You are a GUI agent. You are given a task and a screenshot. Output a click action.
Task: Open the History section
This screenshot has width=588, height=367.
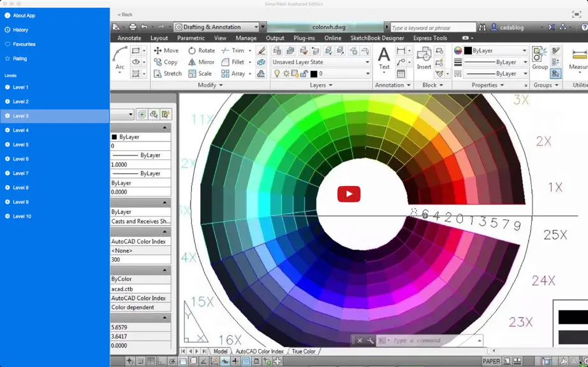pyautogui.click(x=17, y=29)
